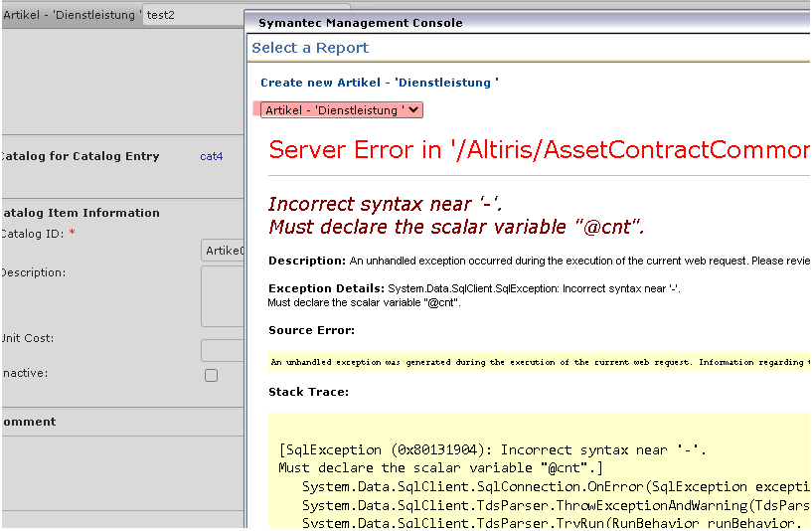The width and height of the screenshot is (812, 531).
Task: Click the Catalog Item Information section header
Action: tap(80, 213)
